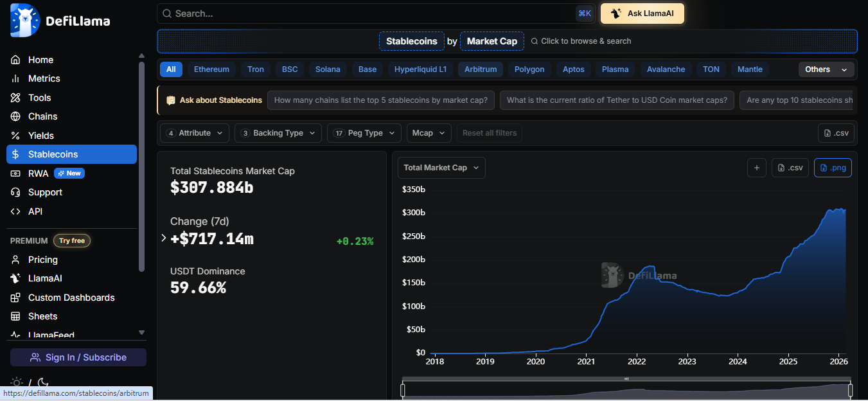The image size is (868, 401).
Task: Click Reset all filters
Action: pyautogui.click(x=490, y=133)
